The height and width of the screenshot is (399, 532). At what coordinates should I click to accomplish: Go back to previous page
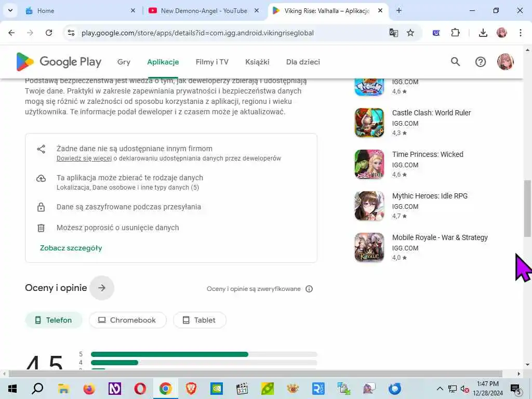(11, 33)
